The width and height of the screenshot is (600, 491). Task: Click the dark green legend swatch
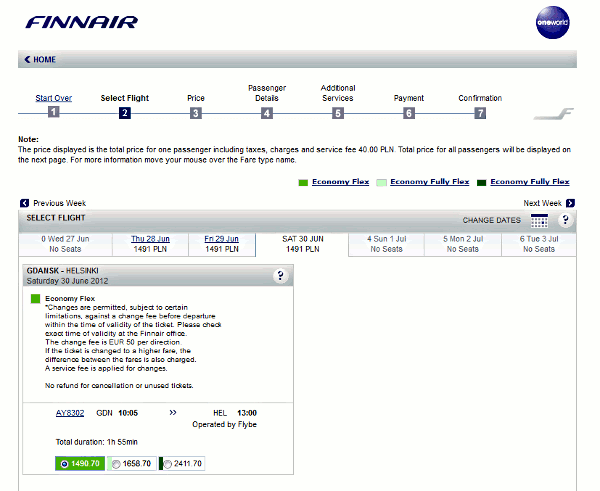481,183
